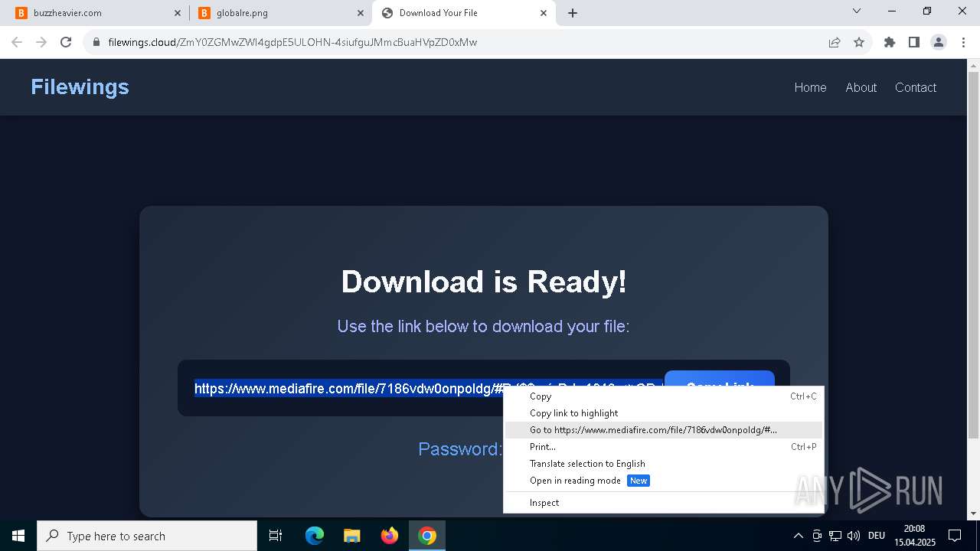Open the Home nav link
Screen dimensions: 980x551
810,87
